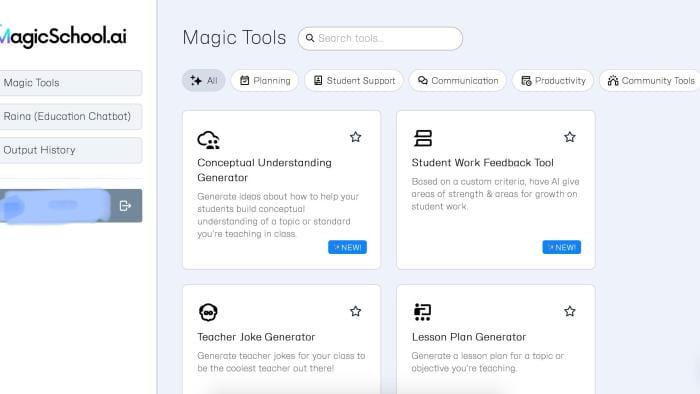Click the calendar icon on the Planning filter
The width and height of the screenshot is (700, 394).
[244, 80]
